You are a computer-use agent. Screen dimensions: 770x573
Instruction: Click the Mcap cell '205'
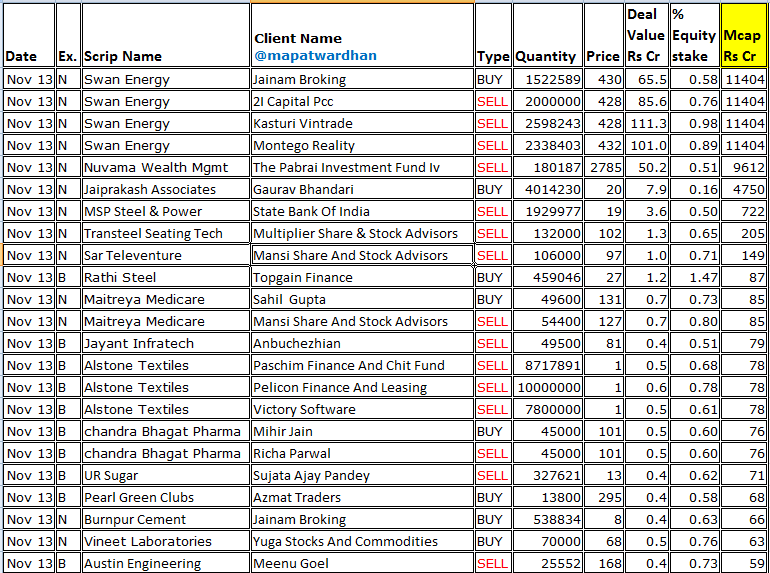point(743,234)
